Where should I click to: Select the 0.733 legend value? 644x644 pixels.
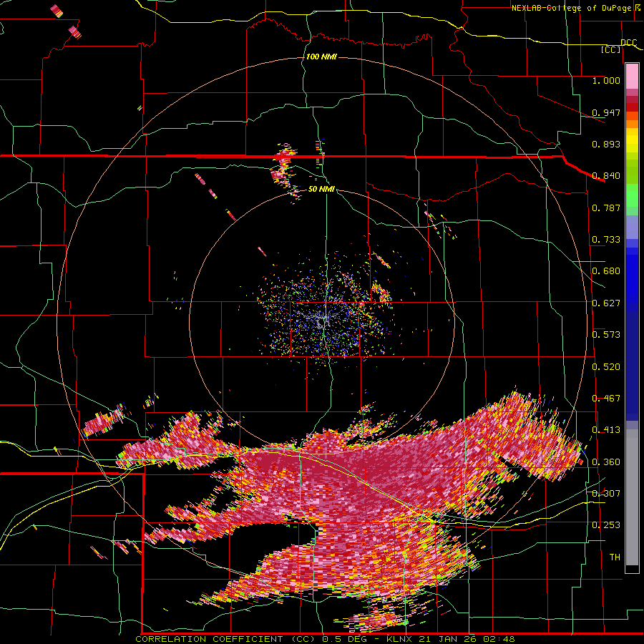(x=606, y=240)
